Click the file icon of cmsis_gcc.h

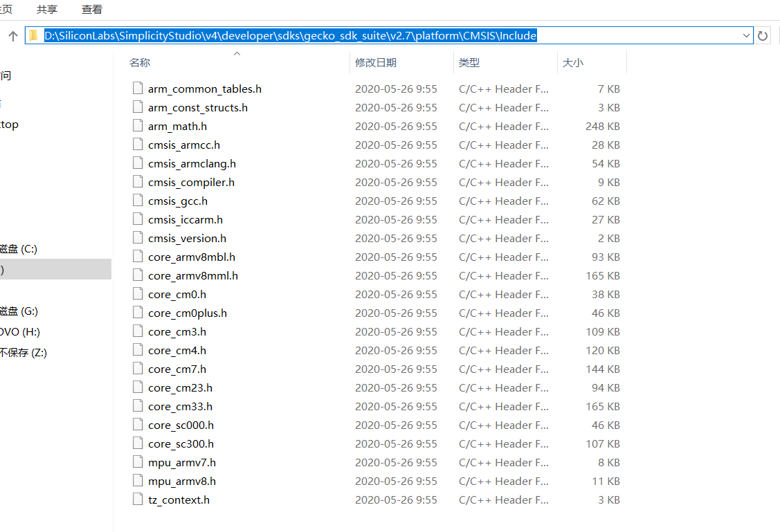tap(138, 201)
